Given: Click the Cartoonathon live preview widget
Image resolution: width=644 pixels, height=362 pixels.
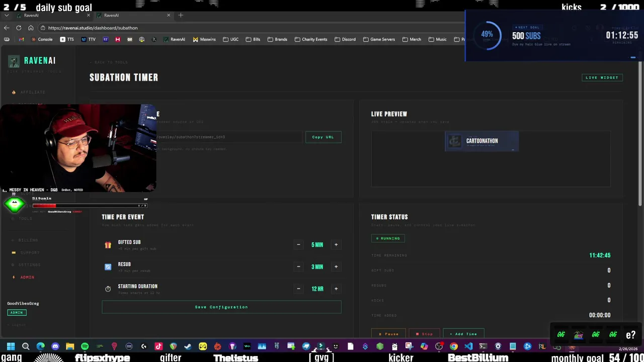Looking at the screenshot, I should (481, 141).
